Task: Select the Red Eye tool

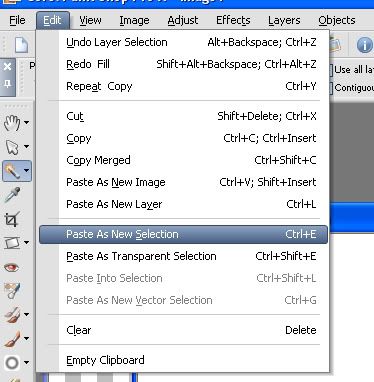Action: coord(11,267)
